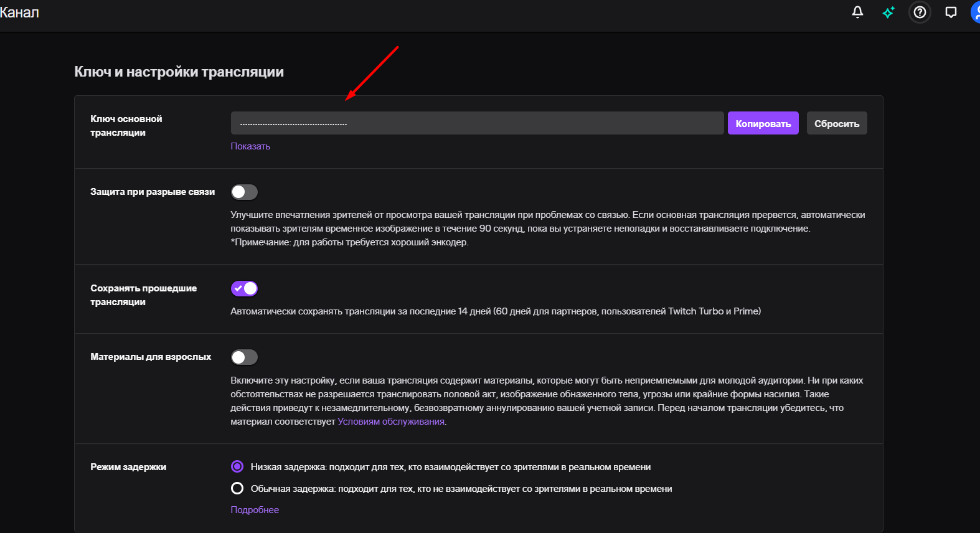Open the sparkle rewards icon
The image size is (980, 533).
[x=888, y=12]
